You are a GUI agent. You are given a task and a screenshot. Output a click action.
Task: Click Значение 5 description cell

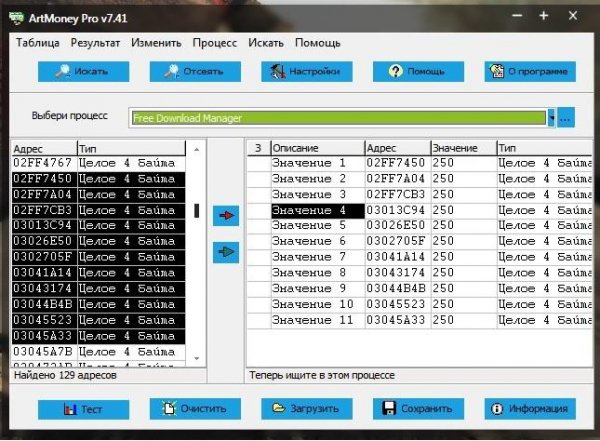click(318, 225)
